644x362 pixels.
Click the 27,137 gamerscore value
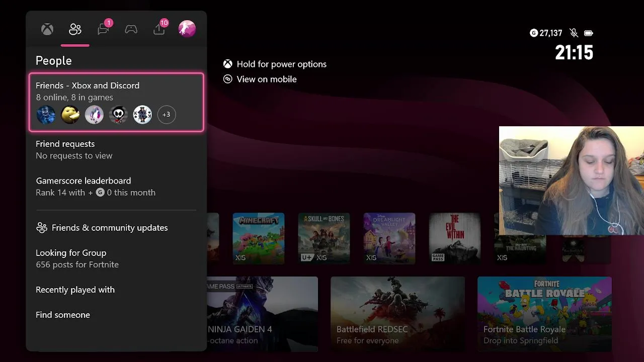click(551, 33)
